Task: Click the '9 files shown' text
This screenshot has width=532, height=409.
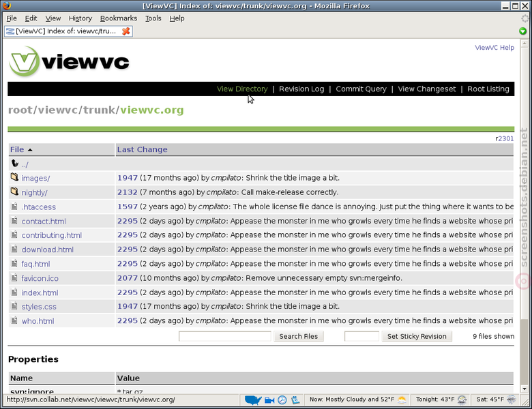Action: 493,336
